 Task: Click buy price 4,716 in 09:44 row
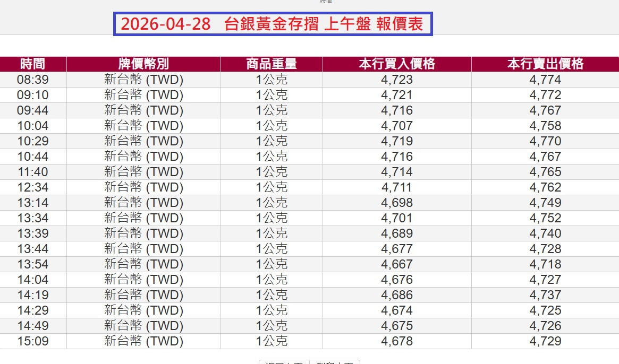coord(397,110)
